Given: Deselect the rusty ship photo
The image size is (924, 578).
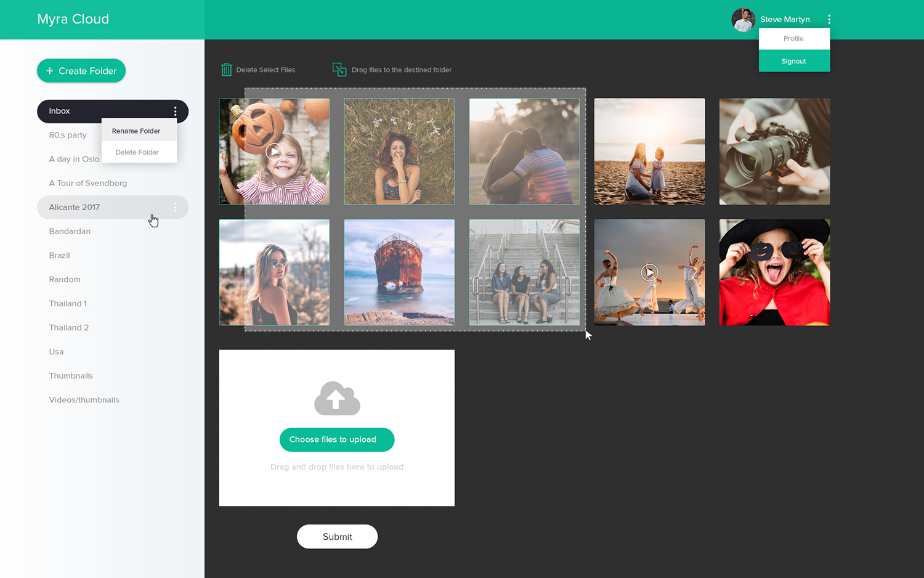Looking at the screenshot, I should tap(399, 272).
